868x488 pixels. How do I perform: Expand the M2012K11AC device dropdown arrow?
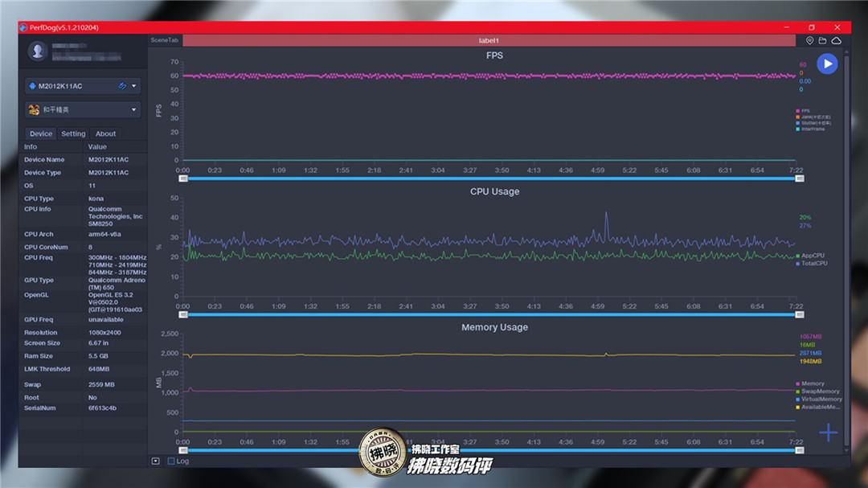pos(134,86)
